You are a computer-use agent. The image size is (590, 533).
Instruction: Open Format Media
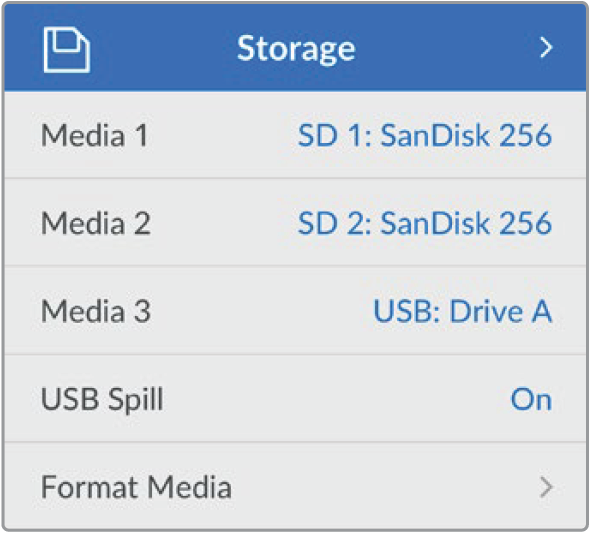(x=136, y=487)
